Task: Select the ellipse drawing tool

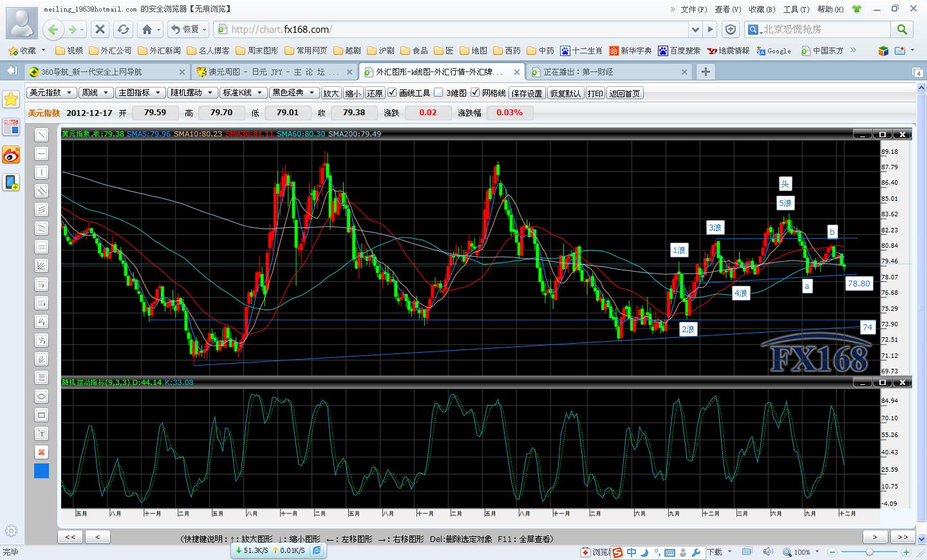Action: point(41,397)
